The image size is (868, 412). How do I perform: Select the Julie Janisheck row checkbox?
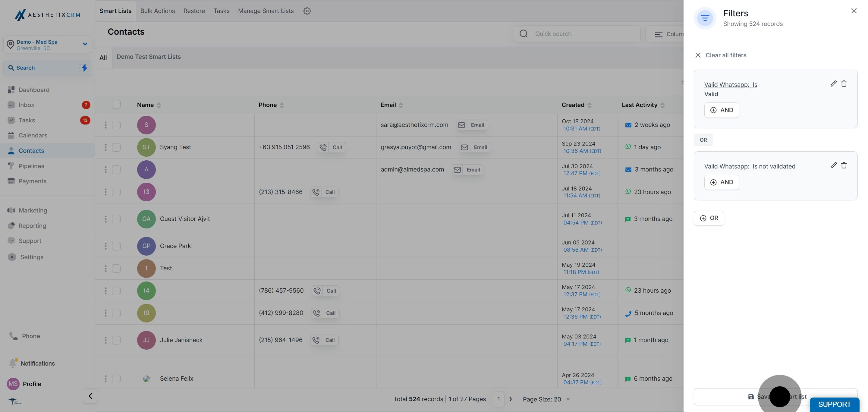click(116, 340)
